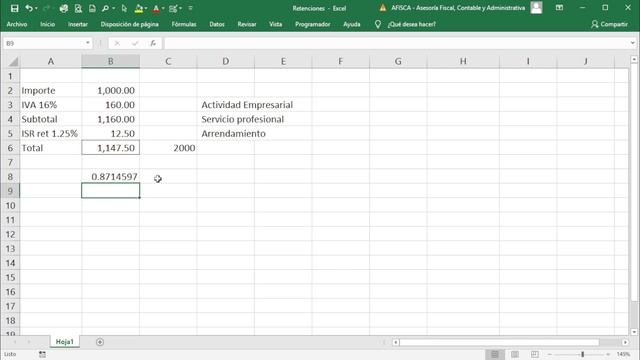The height and width of the screenshot is (360, 640).
Task: Switch to the Hoja1 sheet tab
Action: [x=64, y=342]
